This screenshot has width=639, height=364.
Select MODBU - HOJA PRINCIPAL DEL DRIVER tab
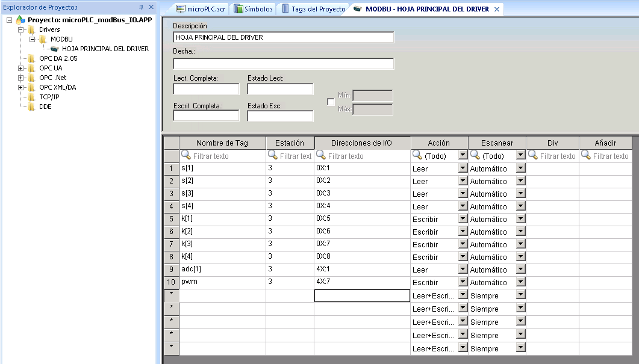[x=426, y=8]
